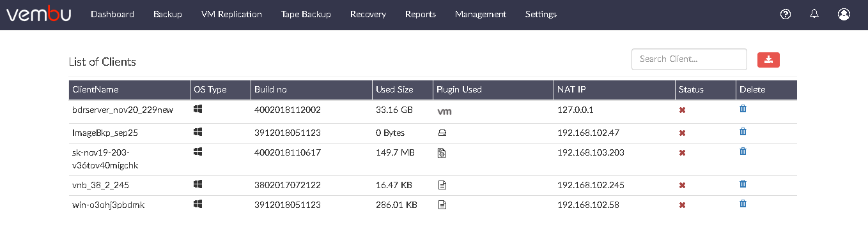Click the red download clients list button
The height and width of the screenshot is (236, 868).
[768, 59]
